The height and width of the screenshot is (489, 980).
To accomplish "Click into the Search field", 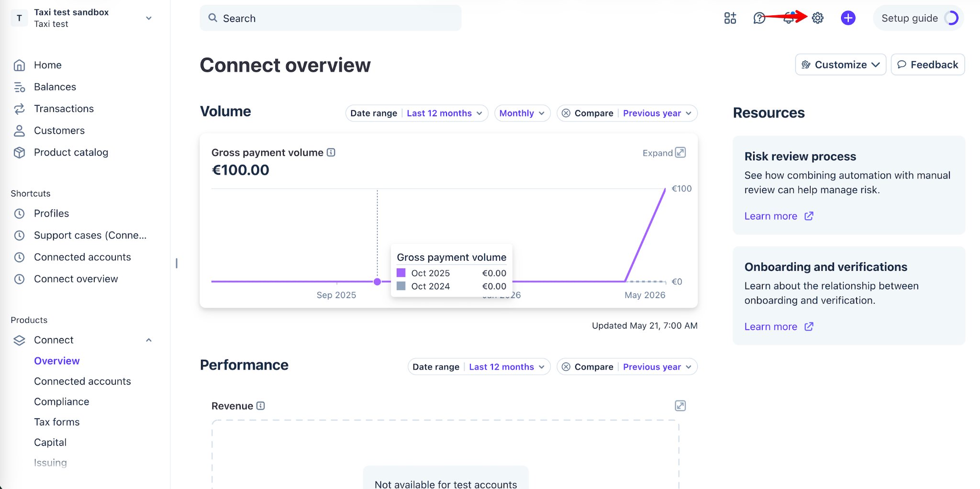I will coord(330,18).
